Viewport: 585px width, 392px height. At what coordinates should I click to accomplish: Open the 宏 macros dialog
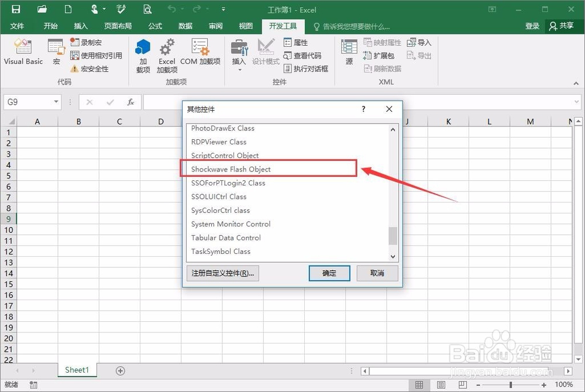pos(56,52)
